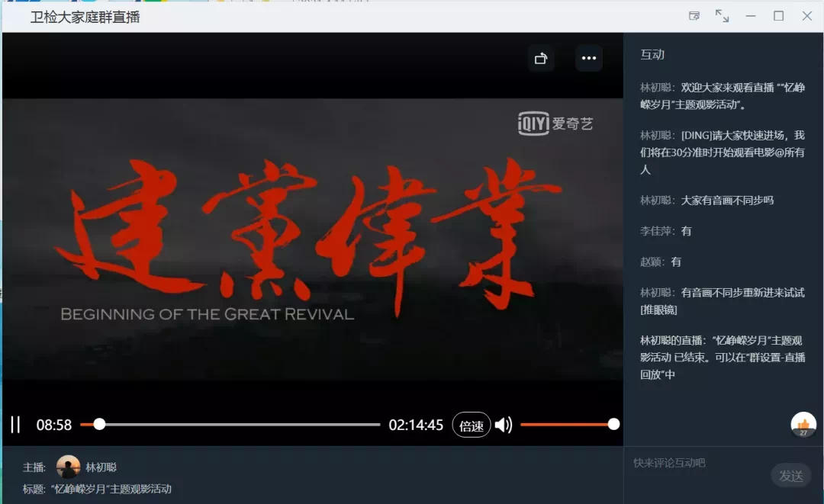
Task: Mute the video with the speaker icon
Action: pyautogui.click(x=504, y=425)
